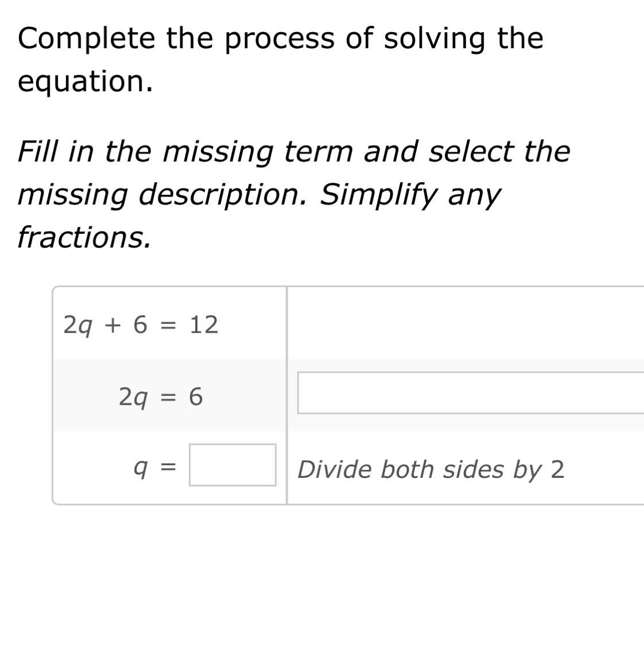
Task: Click the word 'equation.' in the heading
Action: point(86,82)
